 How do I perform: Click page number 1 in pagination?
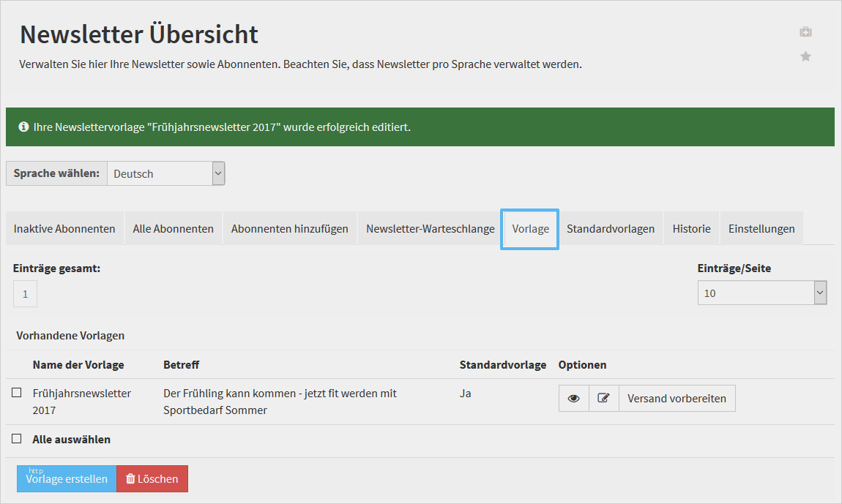pyautogui.click(x=25, y=294)
